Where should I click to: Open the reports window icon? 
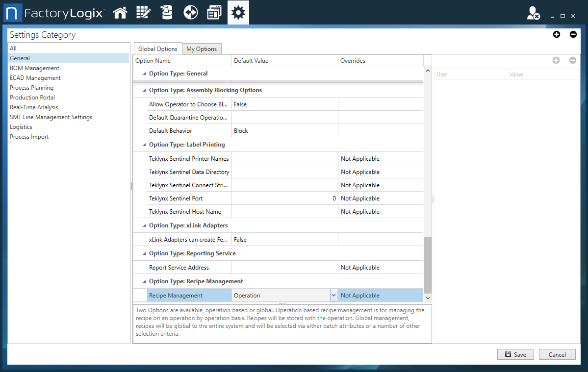point(214,12)
